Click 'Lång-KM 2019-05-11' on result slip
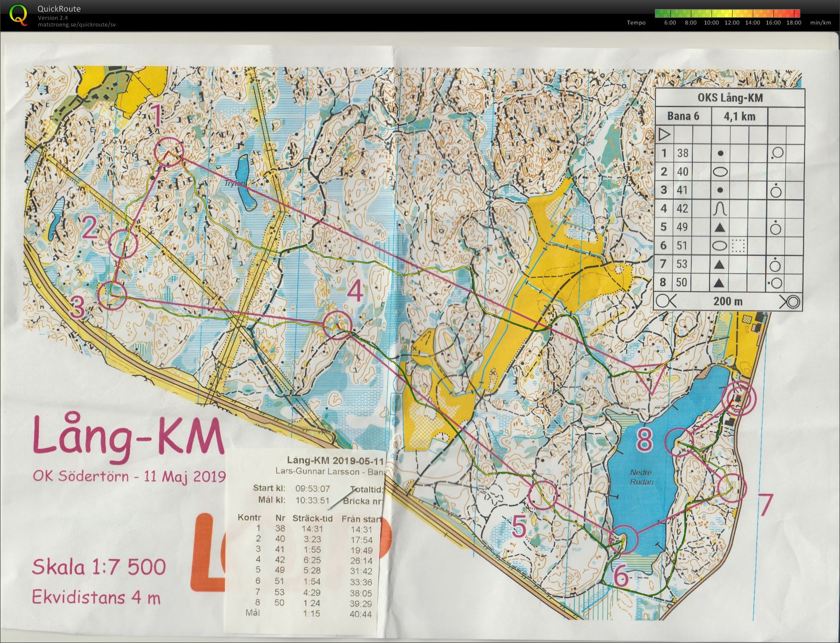This screenshot has height=643, width=840. [335, 461]
